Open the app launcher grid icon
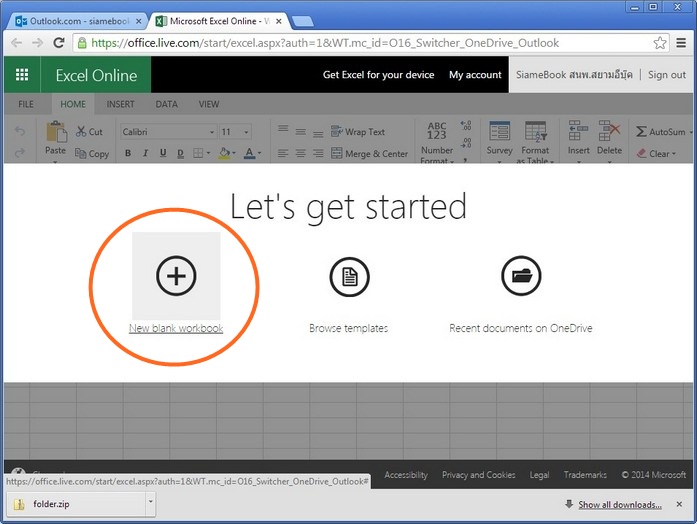The height and width of the screenshot is (524, 697). (22, 75)
